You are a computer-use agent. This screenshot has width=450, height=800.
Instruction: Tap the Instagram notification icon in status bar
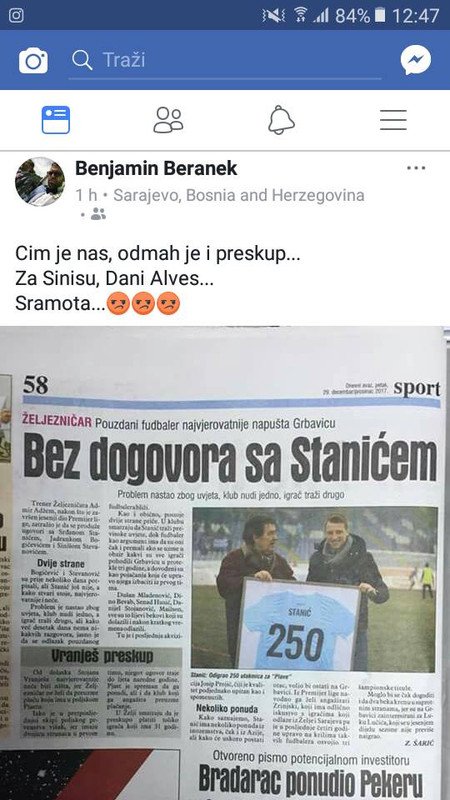tap(16, 15)
